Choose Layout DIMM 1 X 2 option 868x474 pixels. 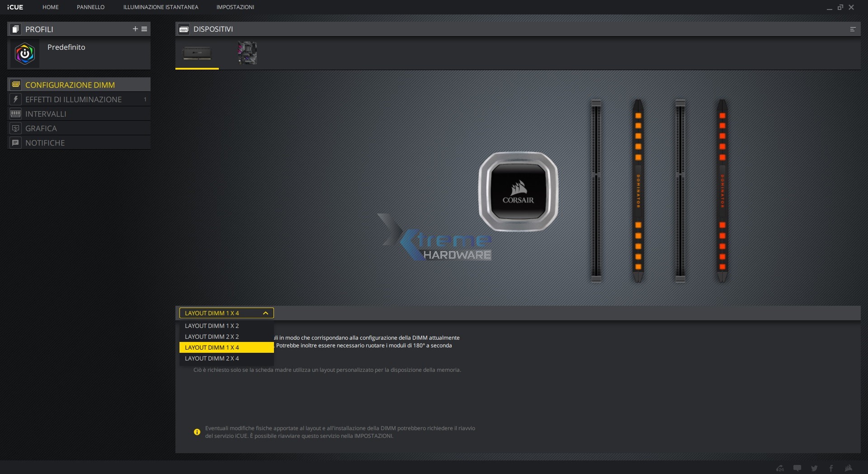212,326
